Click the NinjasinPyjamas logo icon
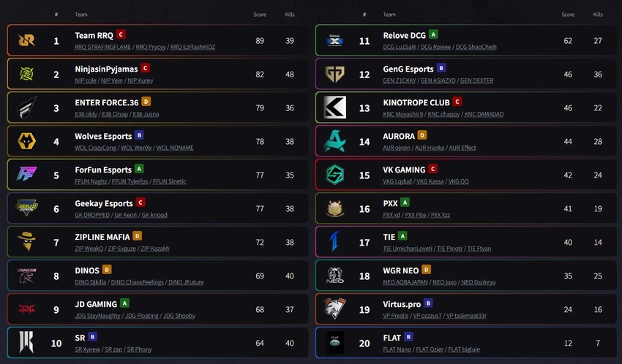Viewport: 622px width, 364px height. [26, 74]
